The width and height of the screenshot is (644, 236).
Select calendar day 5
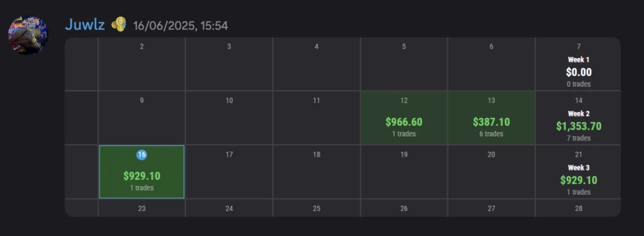404,64
